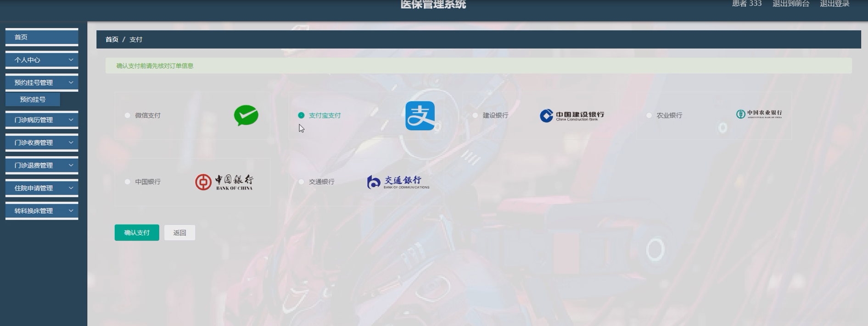Click the 支付宝支付 label text
Screen dimensions: 868x326
(x=325, y=116)
